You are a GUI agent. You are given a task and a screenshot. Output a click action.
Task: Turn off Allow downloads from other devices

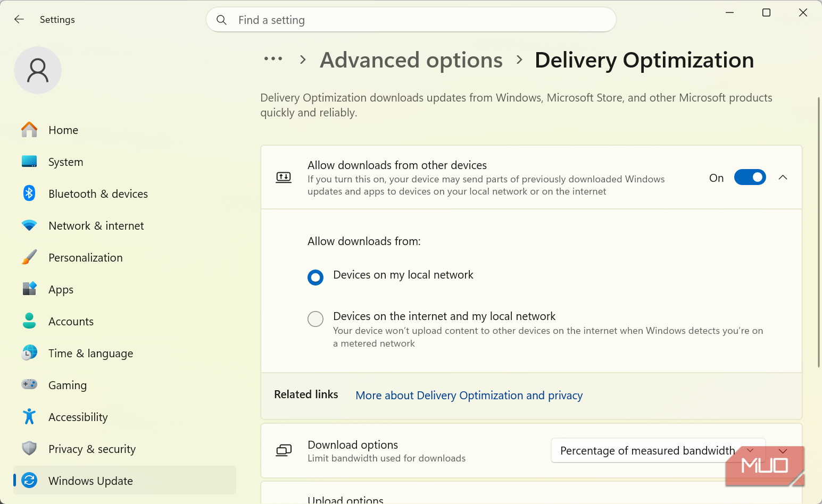(x=750, y=178)
